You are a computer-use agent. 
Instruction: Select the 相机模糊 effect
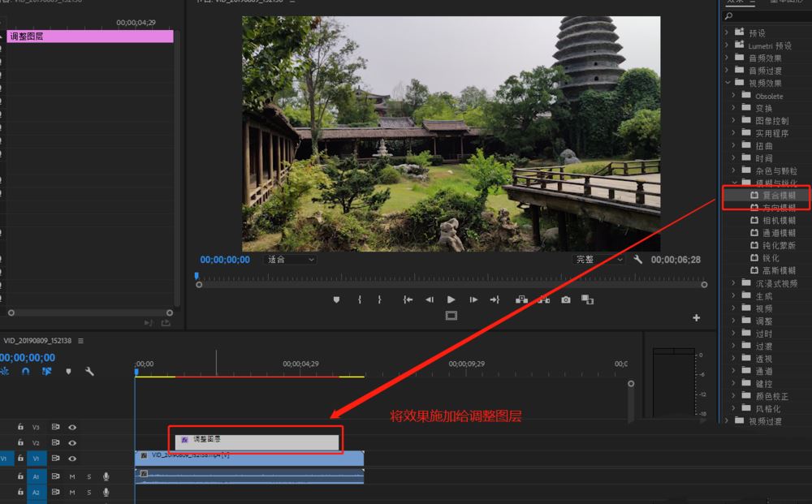coord(773,221)
